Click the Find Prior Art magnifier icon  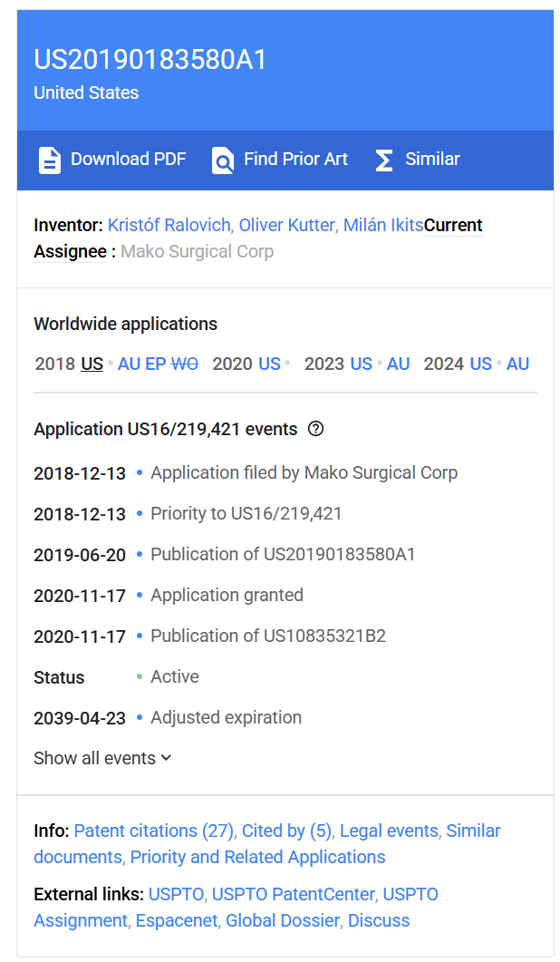click(222, 160)
